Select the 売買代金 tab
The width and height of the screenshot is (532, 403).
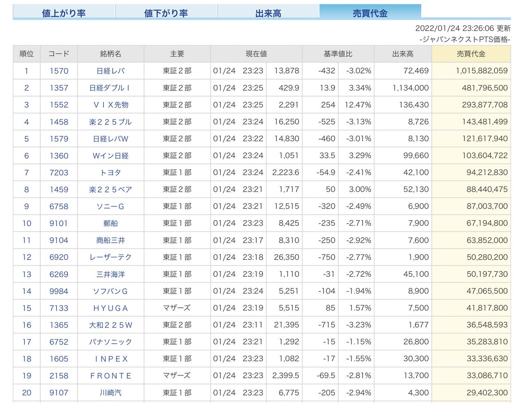(x=370, y=12)
